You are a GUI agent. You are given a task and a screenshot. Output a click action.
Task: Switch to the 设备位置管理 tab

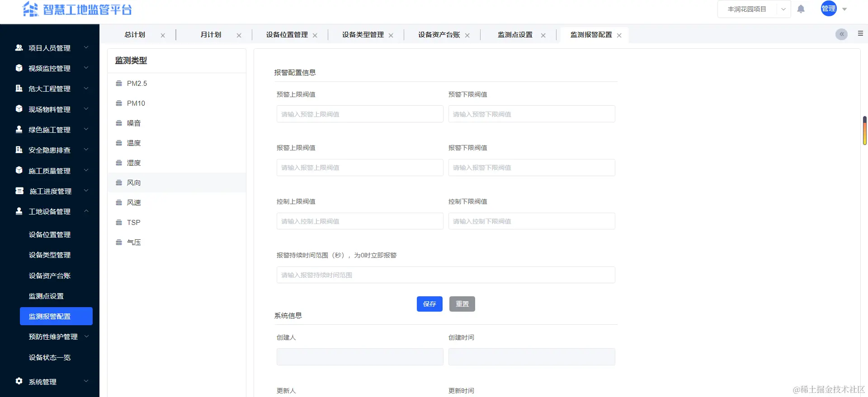[287, 35]
